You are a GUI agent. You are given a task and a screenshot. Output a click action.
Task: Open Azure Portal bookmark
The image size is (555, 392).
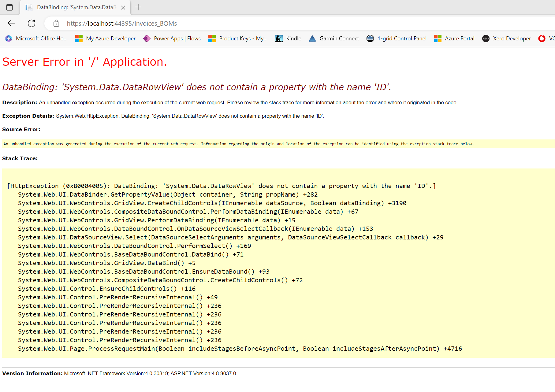point(454,39)
